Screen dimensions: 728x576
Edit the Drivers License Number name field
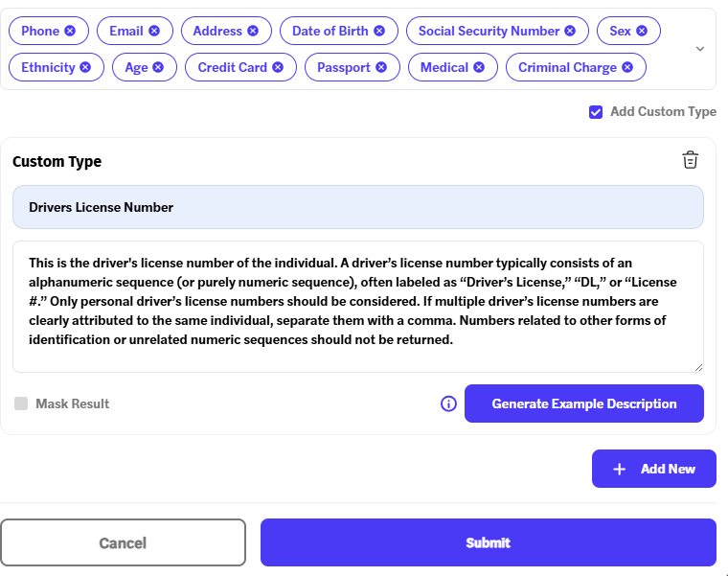pos(357,207)
